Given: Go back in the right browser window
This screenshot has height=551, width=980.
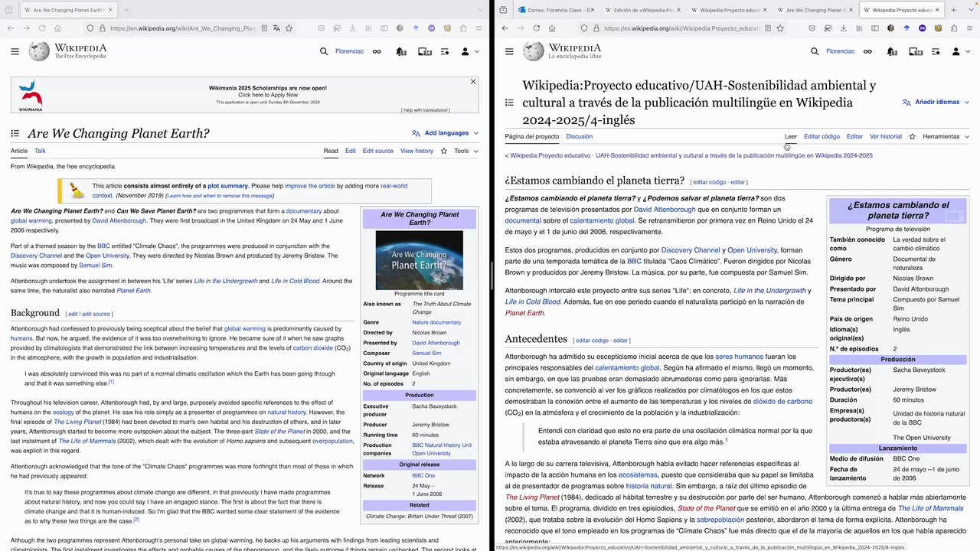Looking at the screenshot, I should [x=505, y=28].
